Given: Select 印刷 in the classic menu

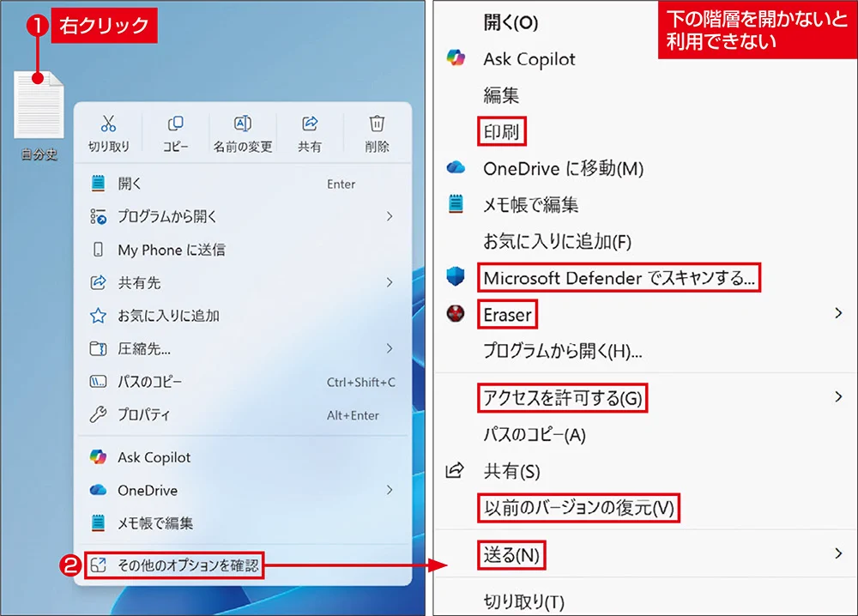Looking at the screenshot, I should pyautogui.click(x=501, y=131).
